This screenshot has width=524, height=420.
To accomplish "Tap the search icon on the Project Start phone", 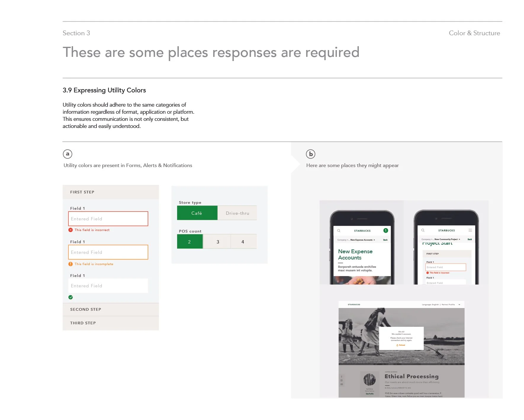I will [423, 230].
